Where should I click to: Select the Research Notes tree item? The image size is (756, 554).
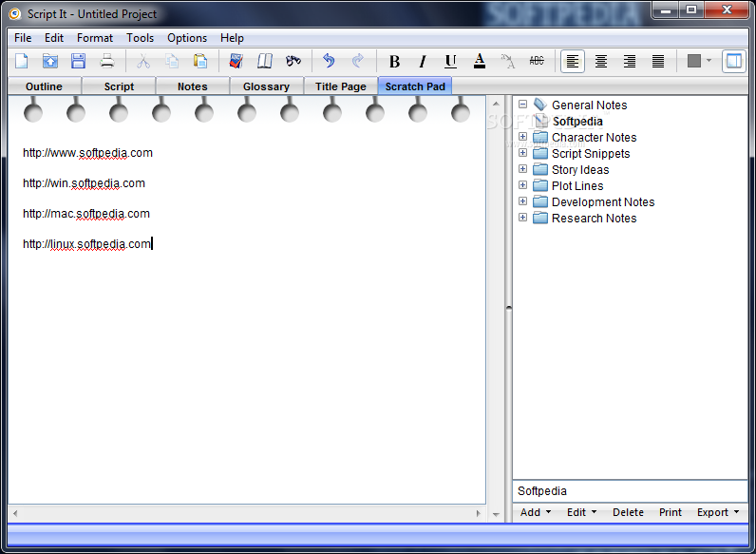coord(594,219)
